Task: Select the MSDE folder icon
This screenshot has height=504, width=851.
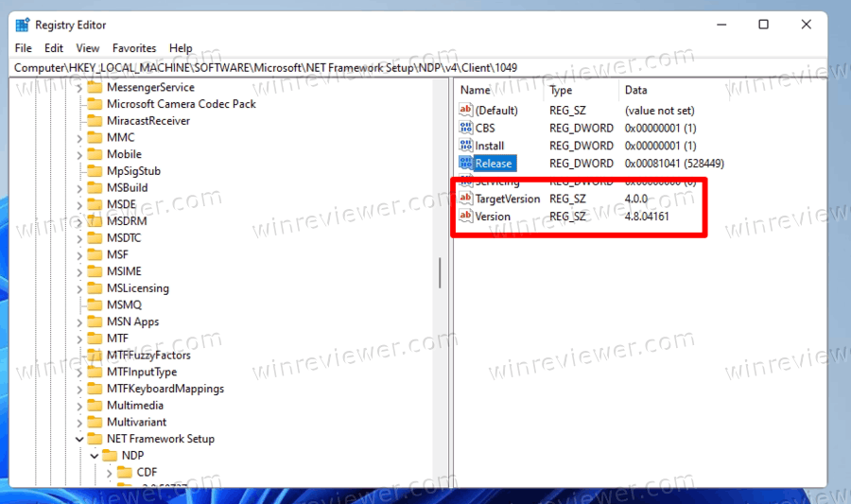Action: [x=95, y=204]
